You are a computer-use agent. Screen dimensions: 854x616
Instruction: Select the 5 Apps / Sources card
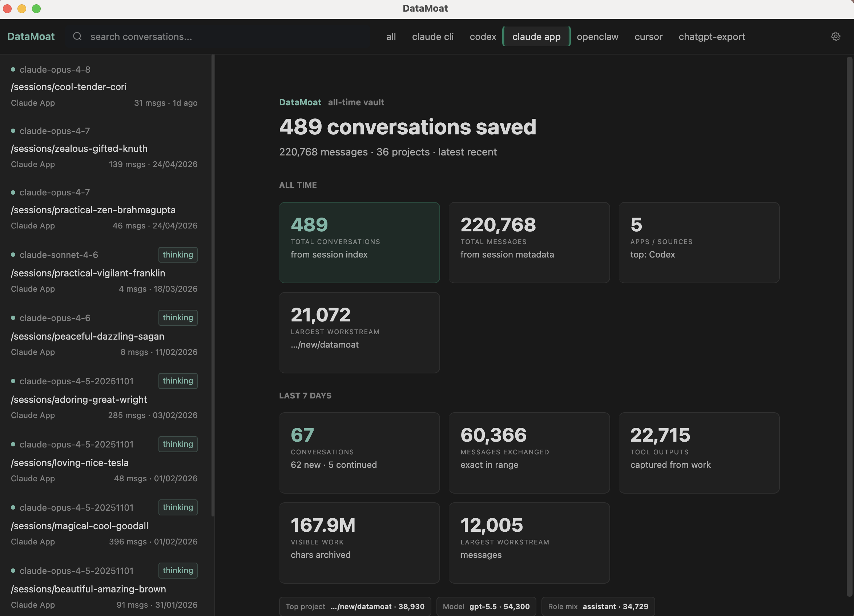click(x=699, y=242)
